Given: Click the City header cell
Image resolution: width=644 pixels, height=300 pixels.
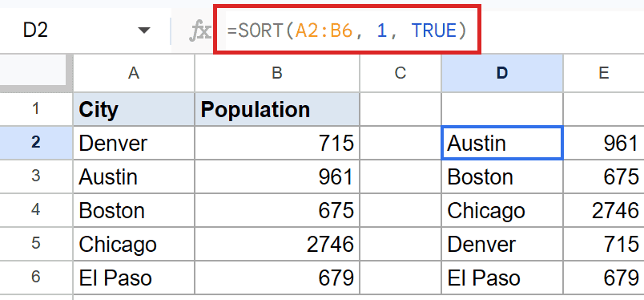Looking at the screenshot, I should pyautogui.click(x=134, y=109).
